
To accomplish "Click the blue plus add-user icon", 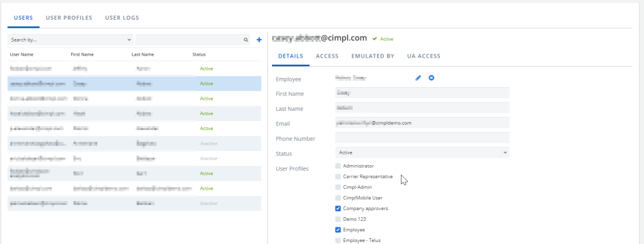I will point(258,40).
